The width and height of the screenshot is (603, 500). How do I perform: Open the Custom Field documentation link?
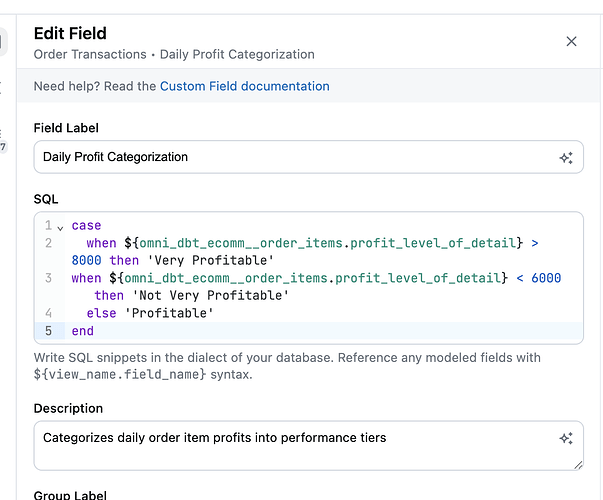244,86
